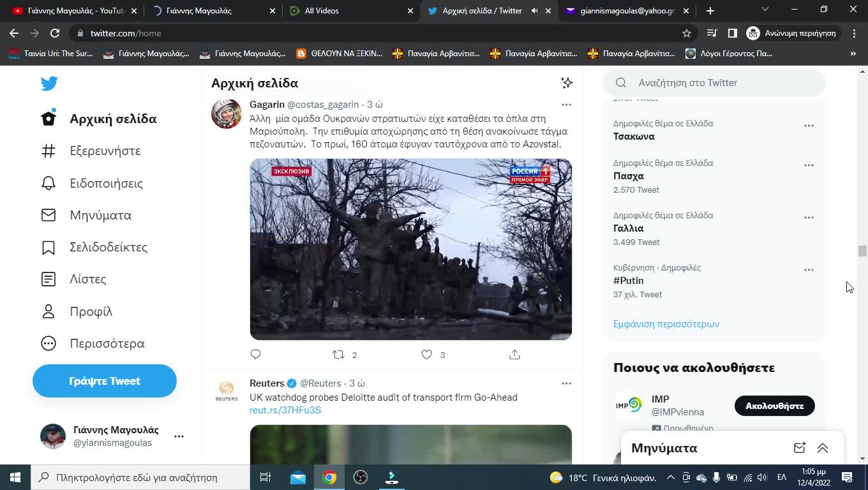Open options for #Putin trend

809,270
